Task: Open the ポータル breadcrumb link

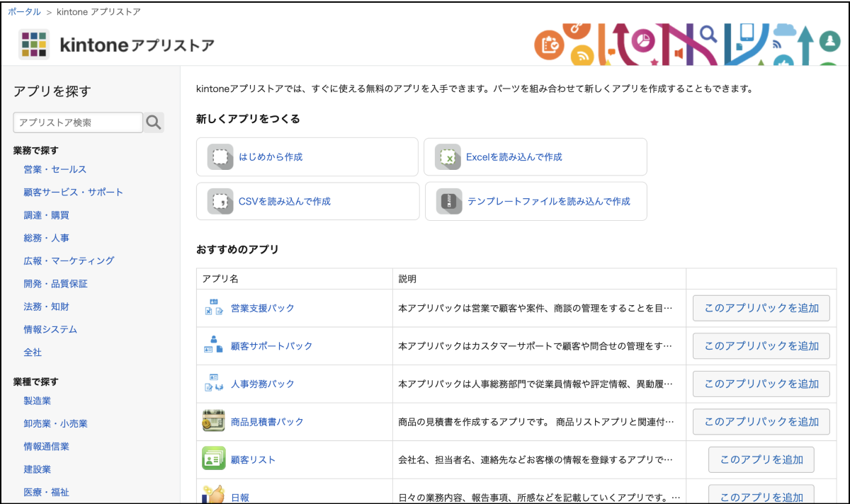Action: [24, 12]
